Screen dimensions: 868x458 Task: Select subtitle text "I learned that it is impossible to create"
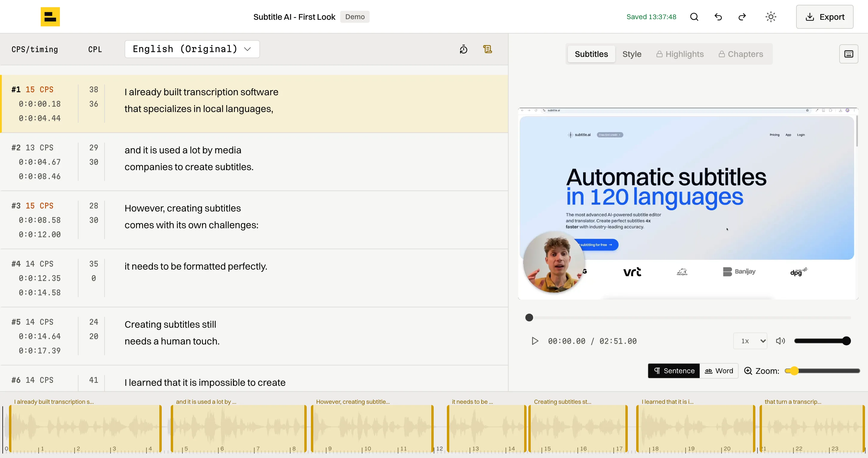point(205,383)
